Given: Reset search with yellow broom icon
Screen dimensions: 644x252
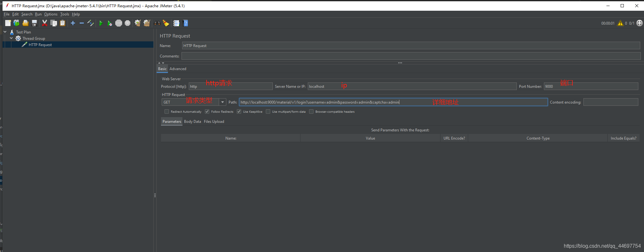Looking at the screenshot, I should 166,23.
